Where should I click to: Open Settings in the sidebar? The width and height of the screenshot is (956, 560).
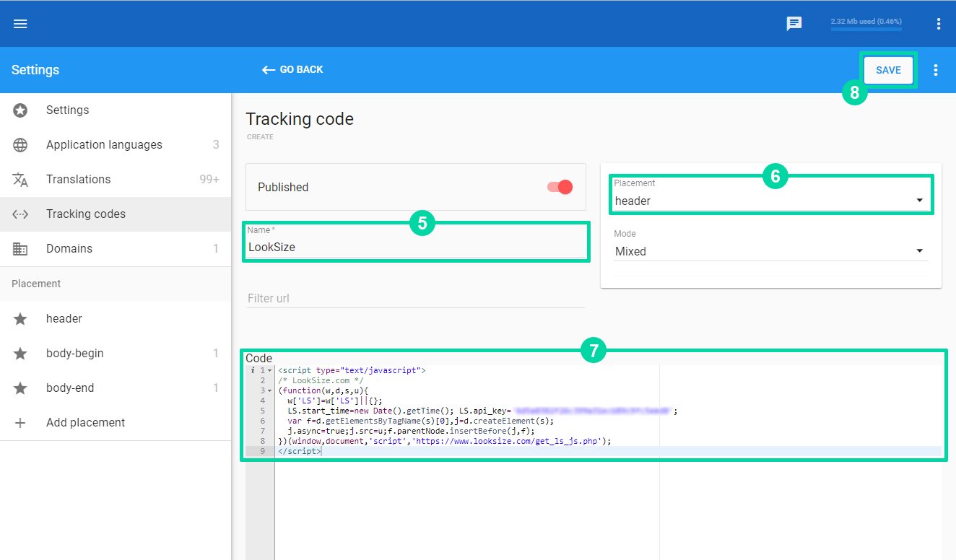coord(116,110)
